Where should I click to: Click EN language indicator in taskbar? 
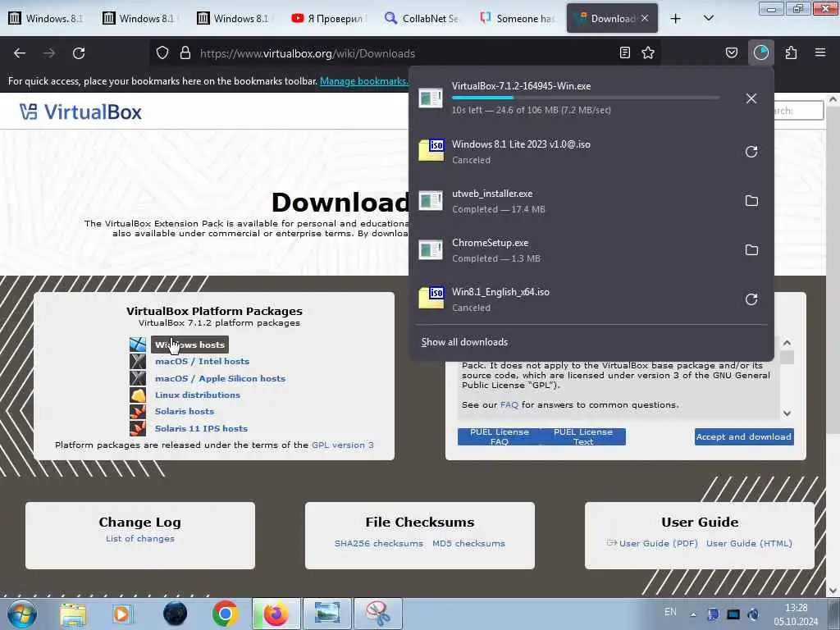(x=670, y=612)
